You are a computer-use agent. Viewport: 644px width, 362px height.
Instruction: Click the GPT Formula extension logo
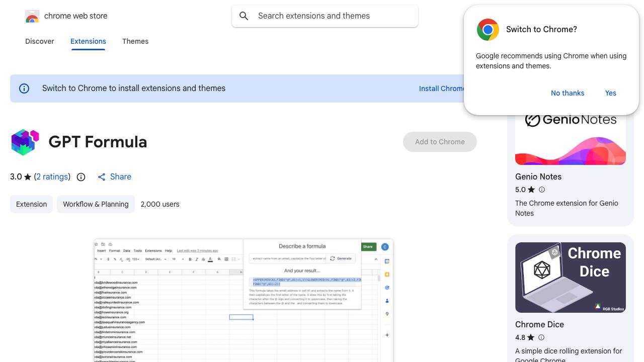[x=25, y=142]
